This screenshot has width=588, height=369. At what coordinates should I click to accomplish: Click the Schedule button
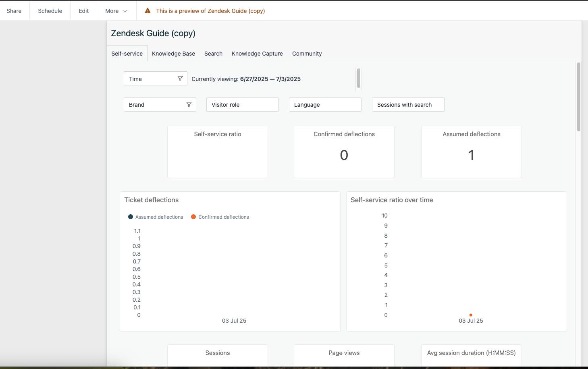(x=50, y=11)
